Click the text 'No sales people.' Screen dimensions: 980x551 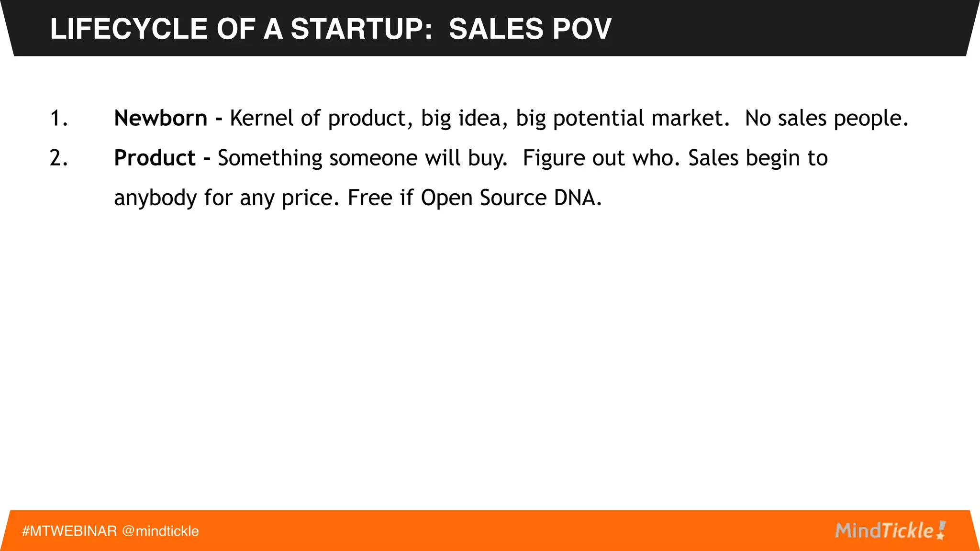[x=826, y=118]
